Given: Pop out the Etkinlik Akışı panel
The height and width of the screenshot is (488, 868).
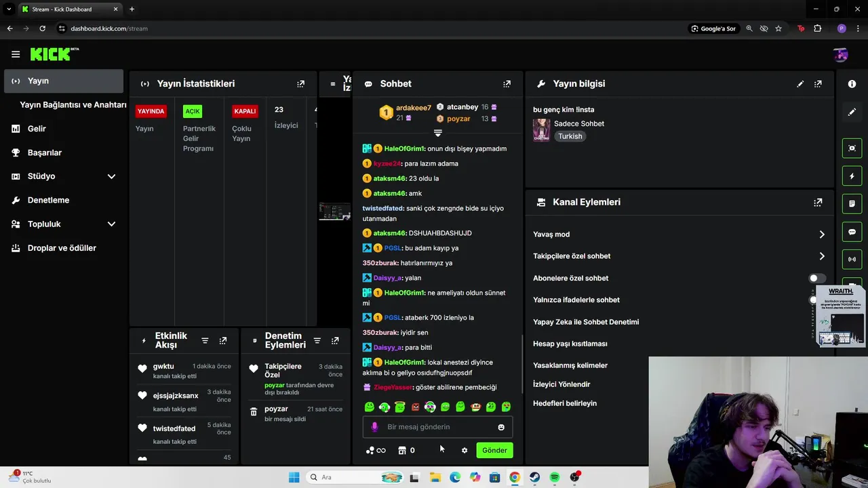Looking at the screenshot, I should pos(223,340).
